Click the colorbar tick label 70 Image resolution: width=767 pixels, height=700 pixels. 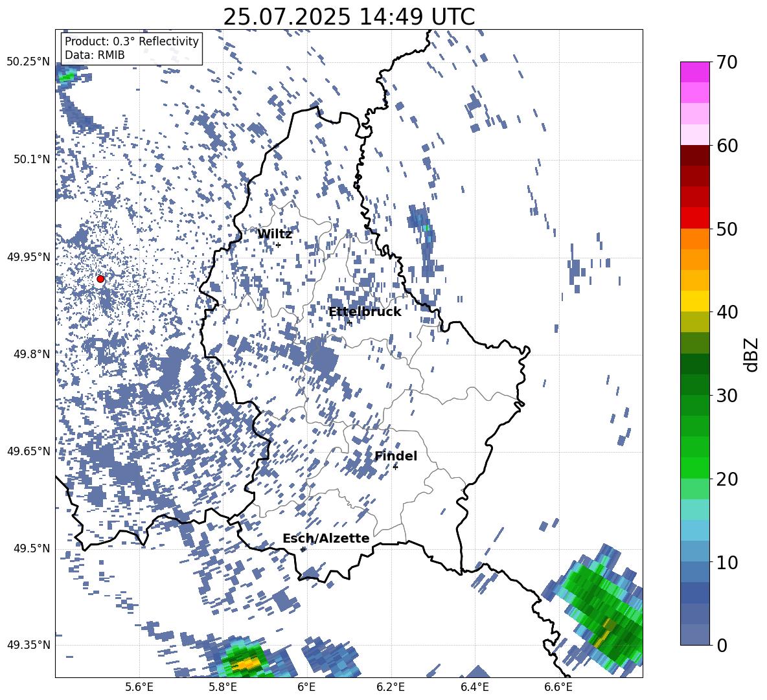click(727, 62)
